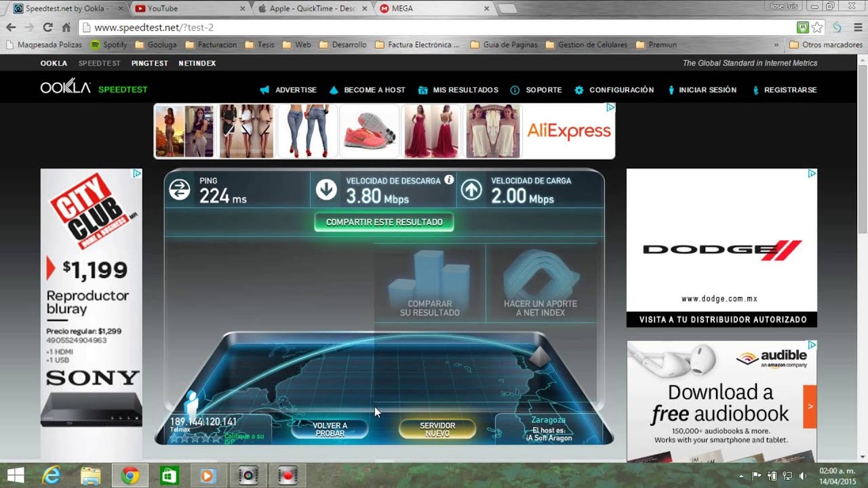The image size is (868, 488).
Task: Open AdChoices icon on AliExpress banner
Action: point(610,108)
